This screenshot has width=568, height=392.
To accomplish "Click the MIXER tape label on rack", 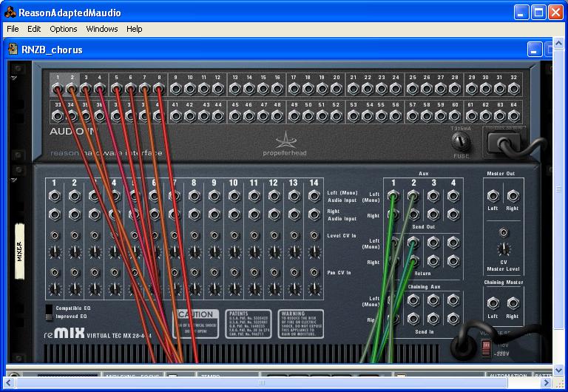I will click(19, 251).
